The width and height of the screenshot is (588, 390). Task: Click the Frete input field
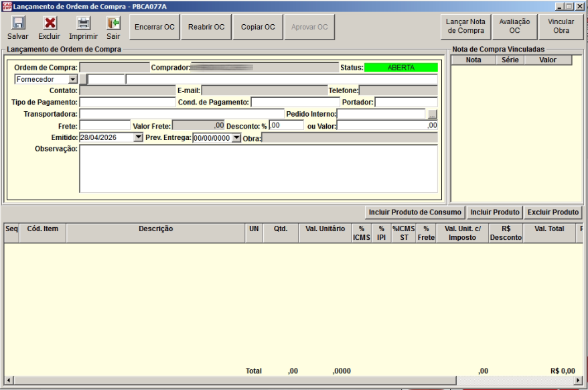tap(105, 125)
